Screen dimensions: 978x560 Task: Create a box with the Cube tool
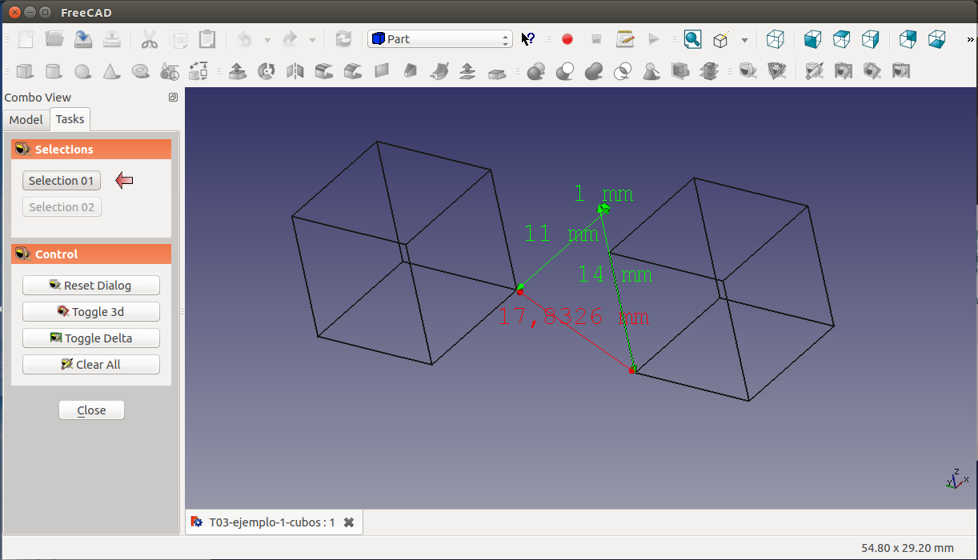[25, 72]
